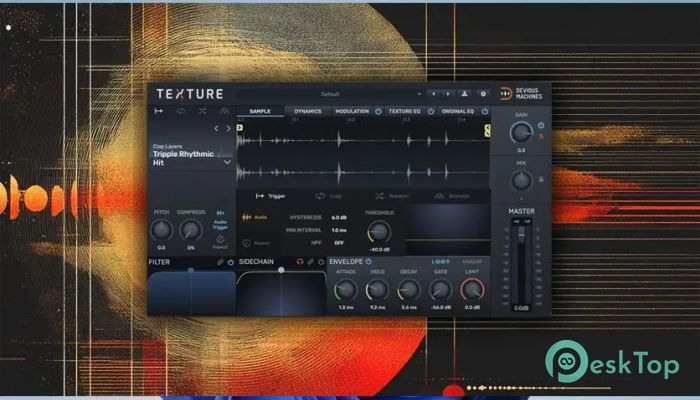
Task: Click the Threshold knob
Action: [x=379, y=231]
